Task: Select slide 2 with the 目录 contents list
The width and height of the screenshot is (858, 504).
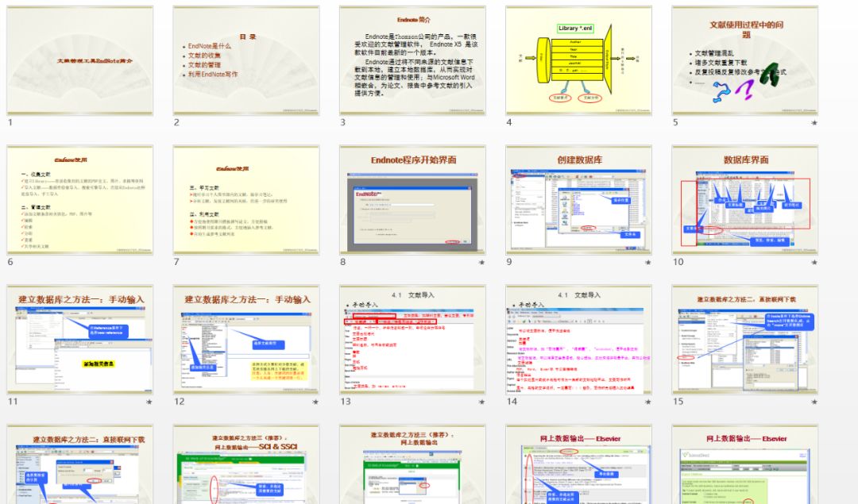Action: point(246,60)
